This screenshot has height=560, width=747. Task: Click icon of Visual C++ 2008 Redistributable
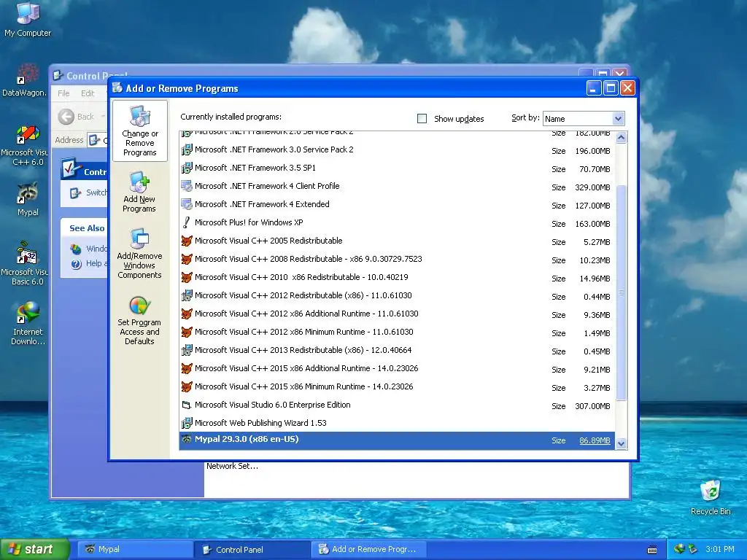tap(187, 259)
